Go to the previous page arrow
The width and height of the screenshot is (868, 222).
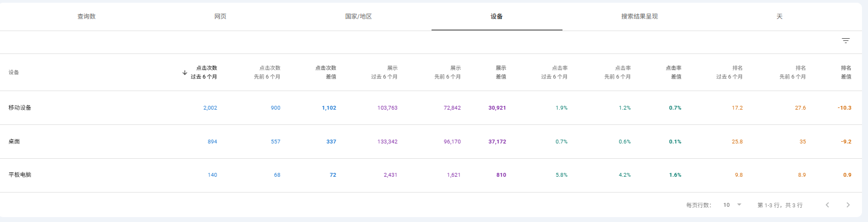click(x=827, y=205)
